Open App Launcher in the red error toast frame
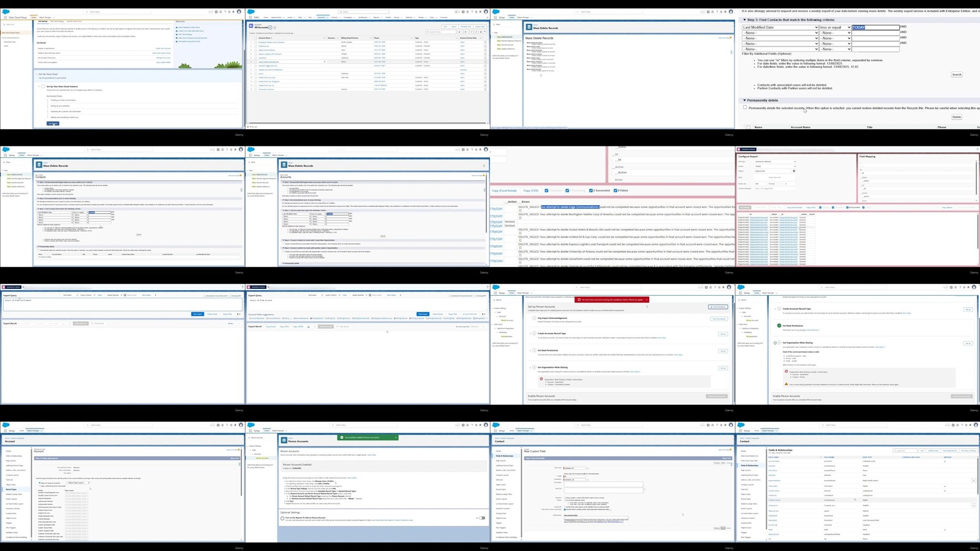The height and width of the screenshot is (551, 980). (496, 293)
